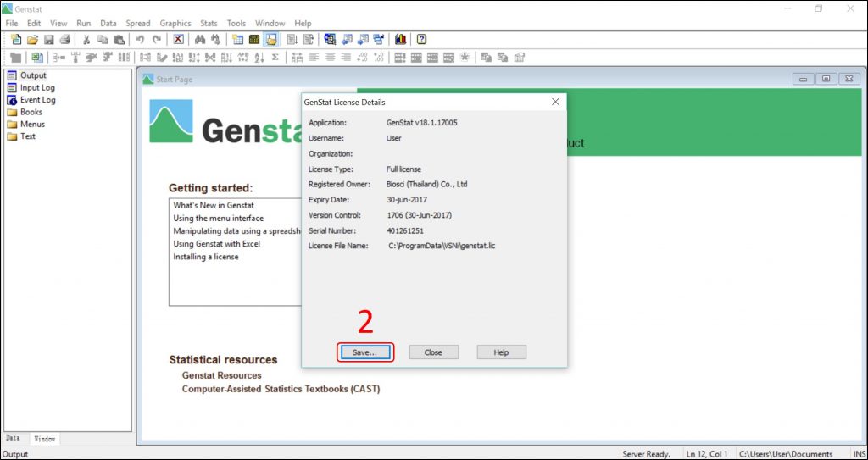Image resolution: width=868 pixels, height=460 pixels.
Task: Click the question mark help icon
Action: [422, 39]
